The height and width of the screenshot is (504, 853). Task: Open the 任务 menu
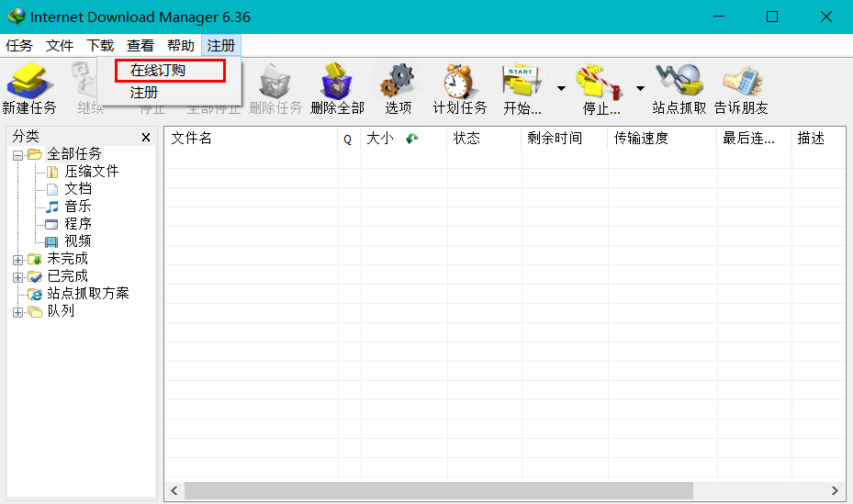[x=19, y=46]
